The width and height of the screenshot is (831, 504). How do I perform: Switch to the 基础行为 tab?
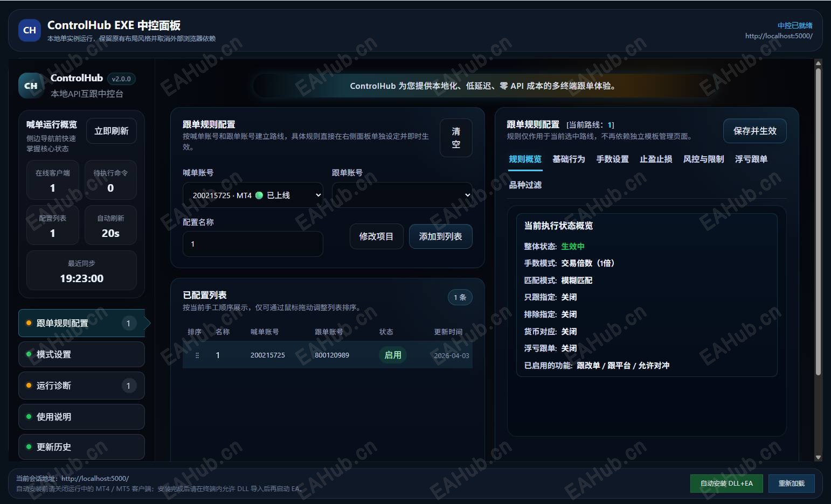point(569,159)
